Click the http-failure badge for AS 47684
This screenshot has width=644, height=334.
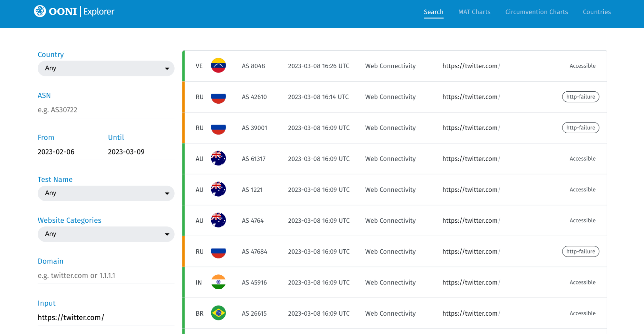coord(580,251)
